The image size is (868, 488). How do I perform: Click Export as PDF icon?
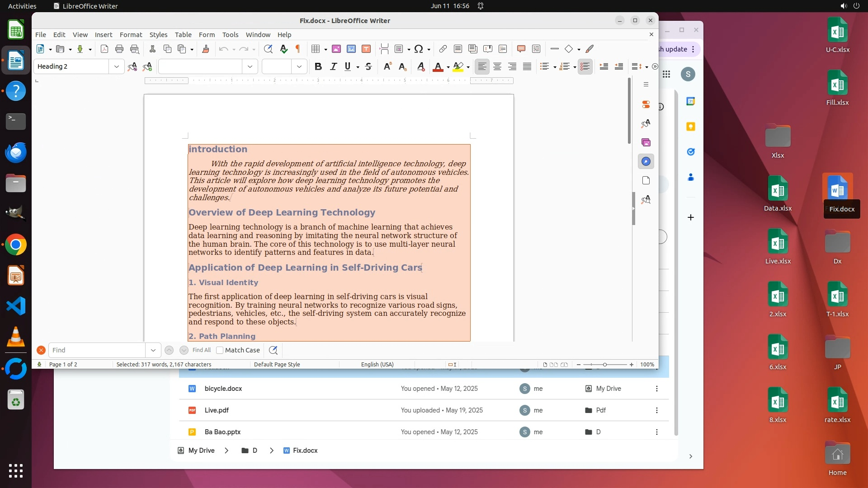[x=104, y=49]
